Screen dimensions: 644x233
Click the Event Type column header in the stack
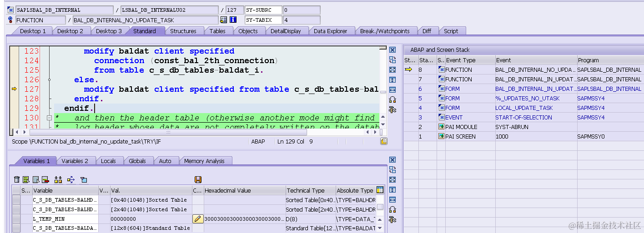pyautogui.click(x=469, y=60)
